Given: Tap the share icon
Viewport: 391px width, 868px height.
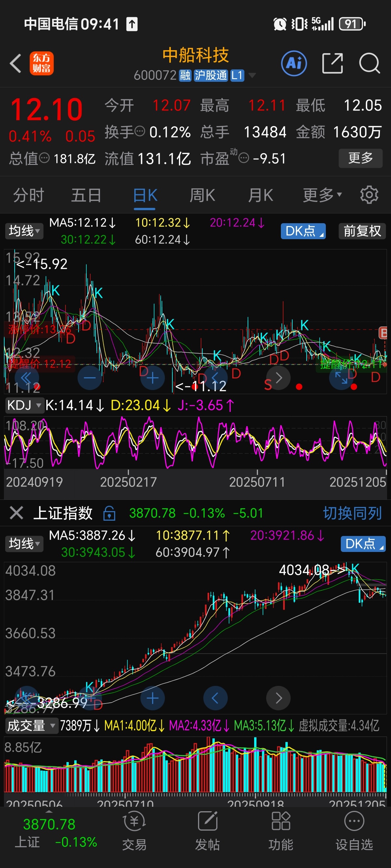Looking at the screenshot, I should point(332,63).
